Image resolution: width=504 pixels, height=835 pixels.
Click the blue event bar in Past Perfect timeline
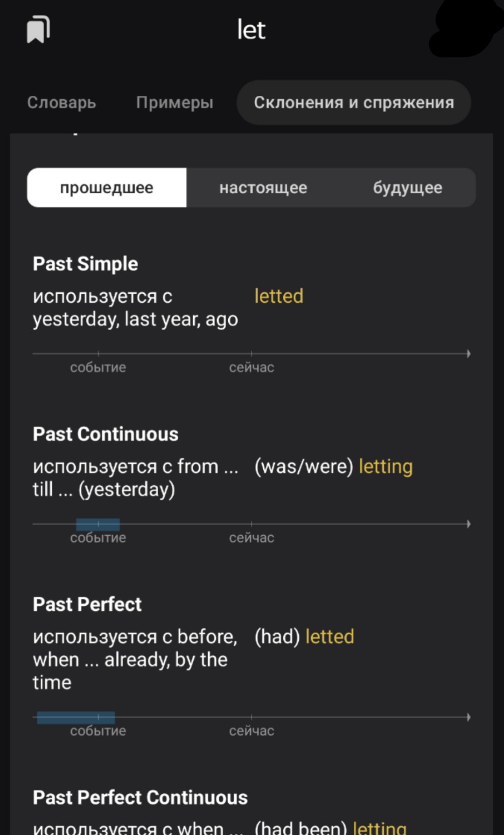76,717
